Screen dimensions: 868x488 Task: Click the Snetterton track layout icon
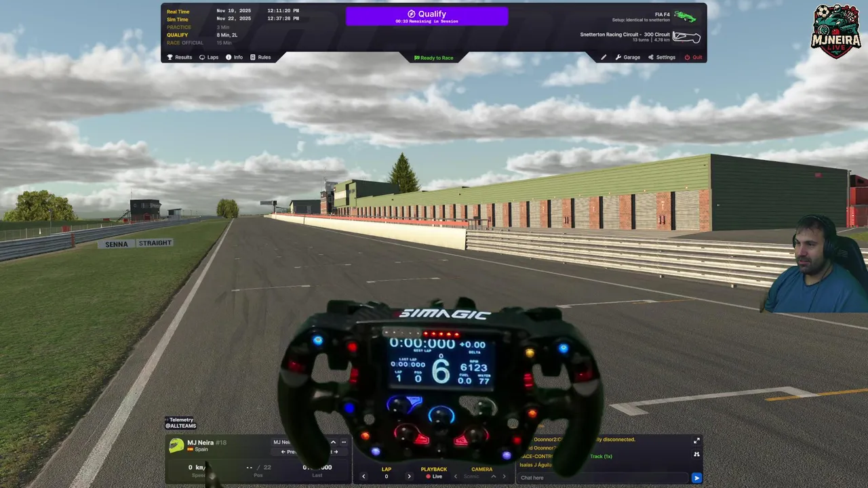click(x=686, y=37)
